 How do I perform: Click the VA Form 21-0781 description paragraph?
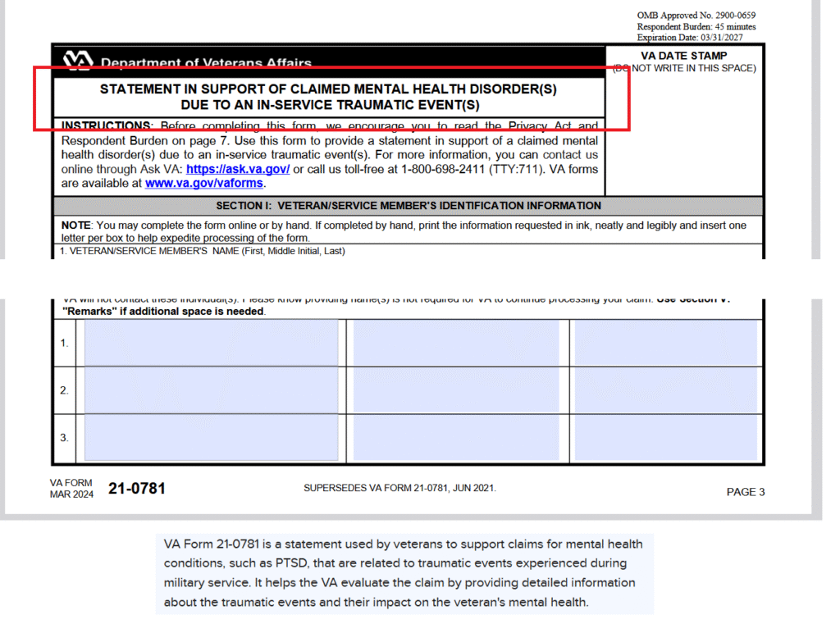(x=404, y=573)
